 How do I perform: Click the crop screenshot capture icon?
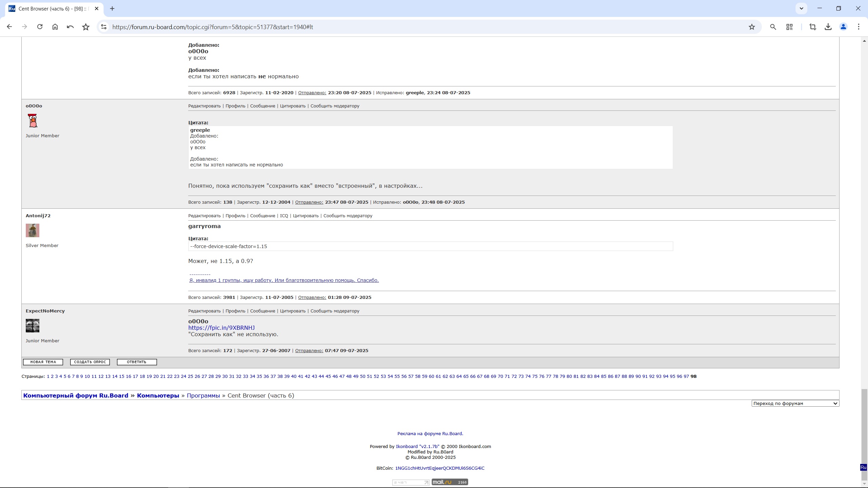click(x=813, y=27)
